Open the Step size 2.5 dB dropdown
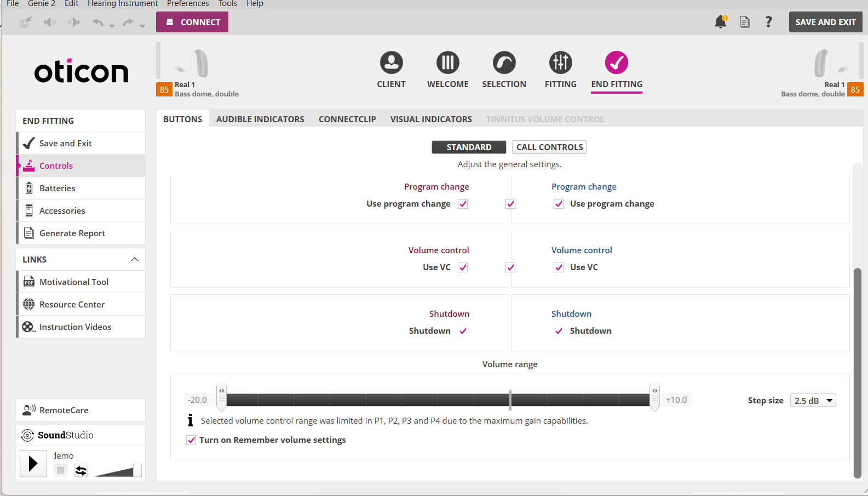868x496 pixels. (x=813, y=401)
